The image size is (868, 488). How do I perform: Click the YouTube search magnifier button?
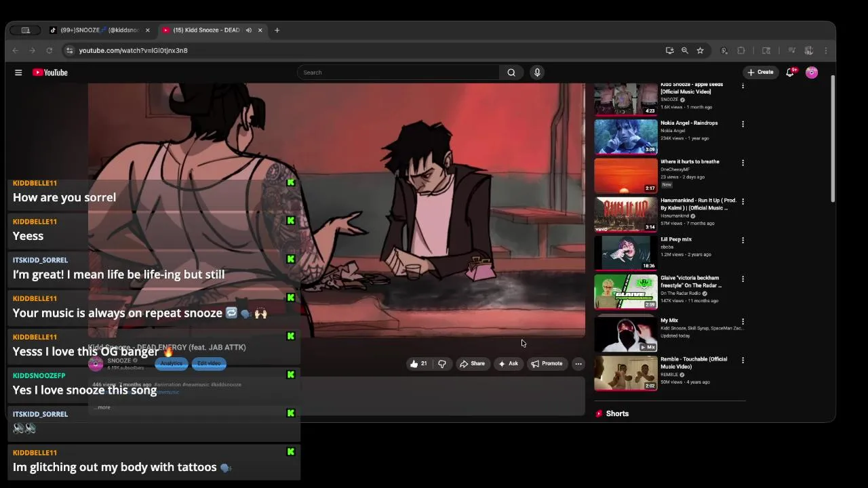511,73
